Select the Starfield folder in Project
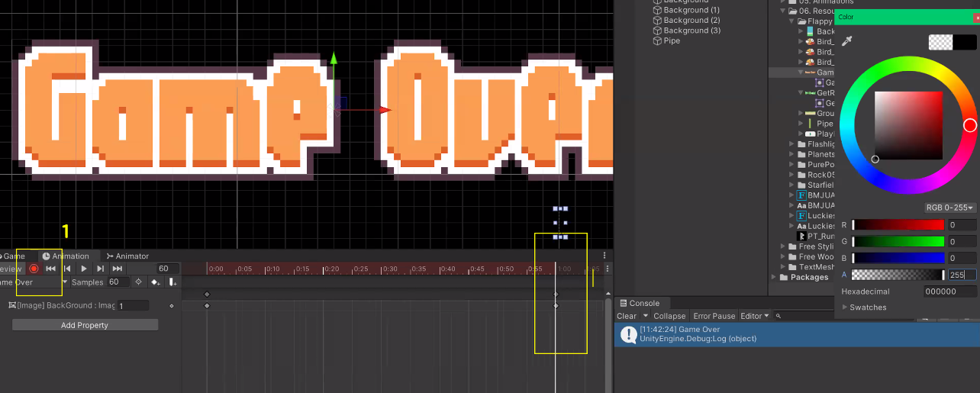 [x=816, y=185]
